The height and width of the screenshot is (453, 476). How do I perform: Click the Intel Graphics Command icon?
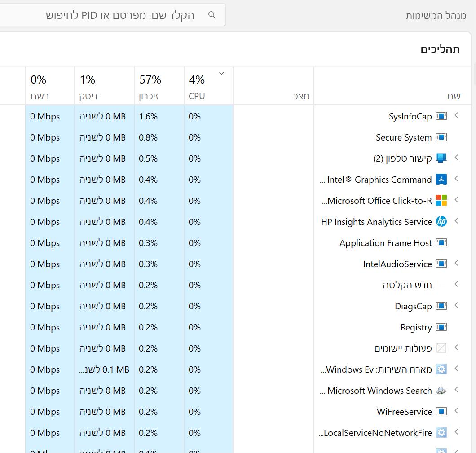pyautogui.click(x=441, y=180)
